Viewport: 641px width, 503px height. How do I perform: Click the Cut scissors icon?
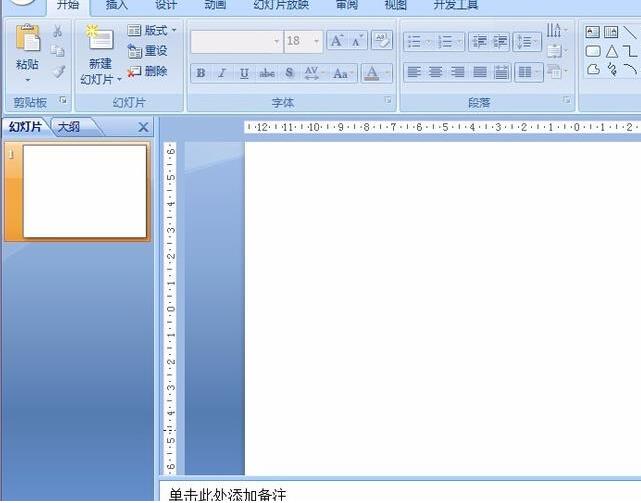[x=58, y=31]
